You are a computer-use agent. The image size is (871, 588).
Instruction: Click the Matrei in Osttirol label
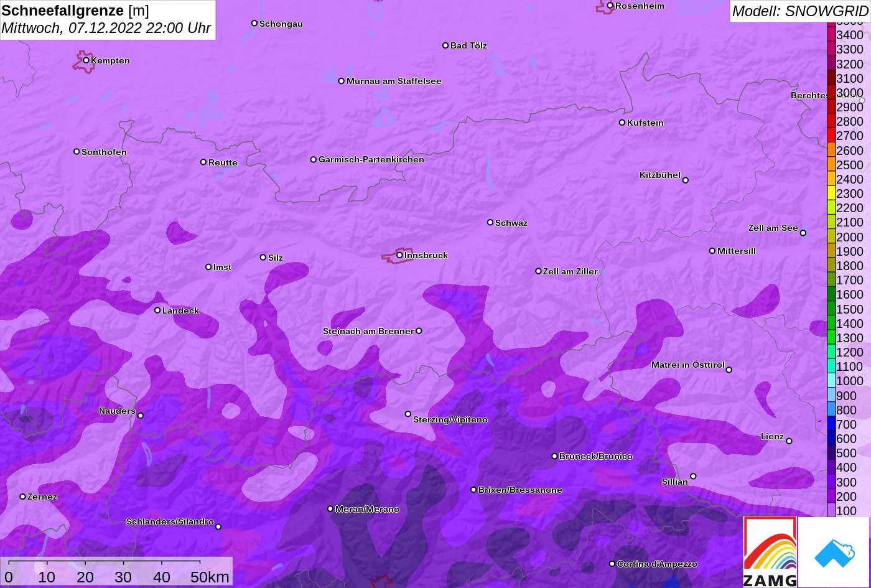(688, 365)
